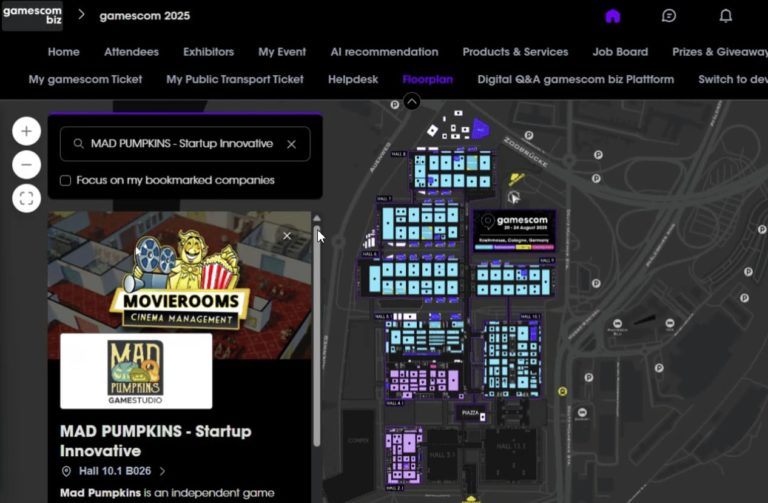
Task: Open Prizes & Giveaways menu item
Action: pyautogui.click(x=720, y=52)
